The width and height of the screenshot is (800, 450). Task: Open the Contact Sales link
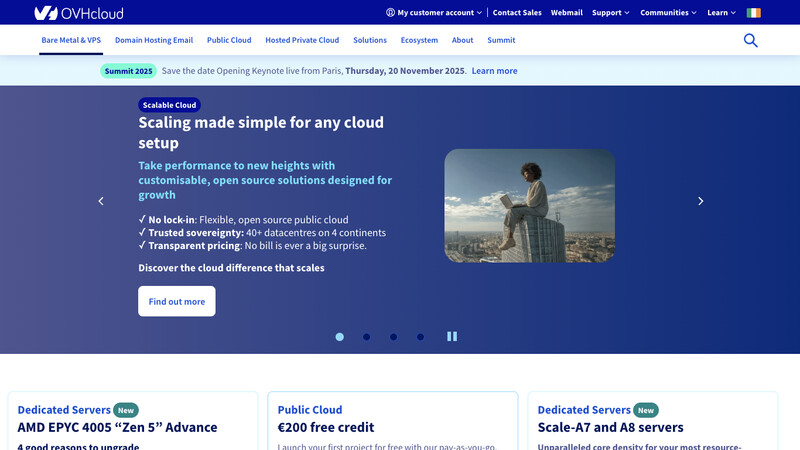tap(517, 13)
